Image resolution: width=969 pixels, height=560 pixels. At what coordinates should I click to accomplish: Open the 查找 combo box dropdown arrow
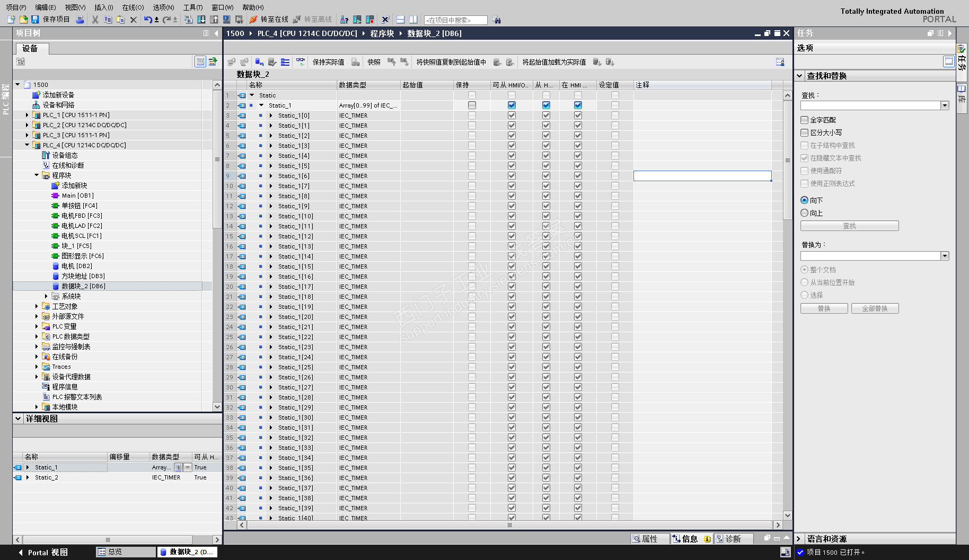(x=945, y=105)
